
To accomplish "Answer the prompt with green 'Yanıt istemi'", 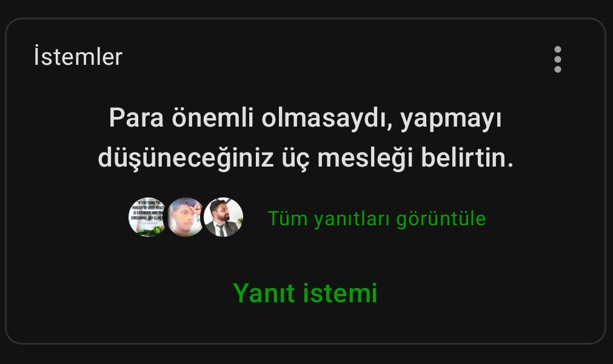I will pyautogui.click(x=305, y=293).
